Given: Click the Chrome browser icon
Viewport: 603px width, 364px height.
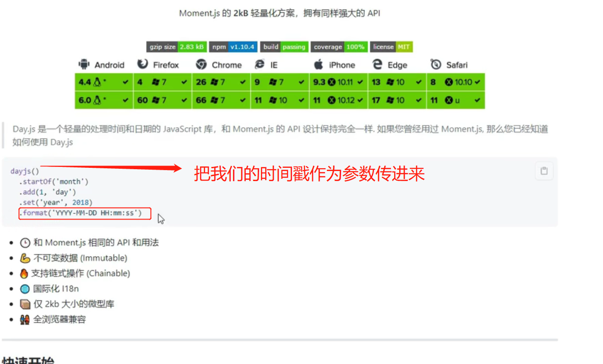Looking at the screenshot, I should pyautogui.click(x=201, y=64).
